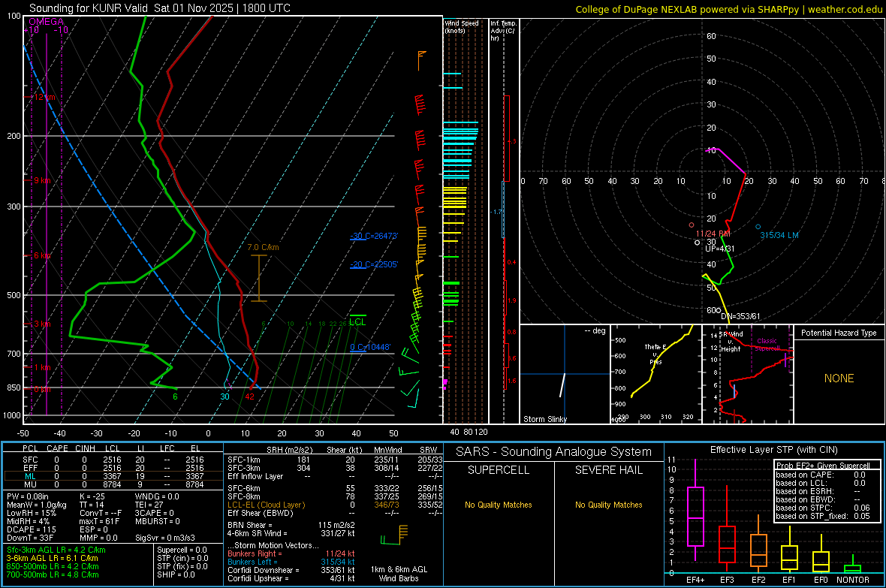
Task: Click '700-500mb LR = 4.8 C/km'
Action: coord(53,574)
